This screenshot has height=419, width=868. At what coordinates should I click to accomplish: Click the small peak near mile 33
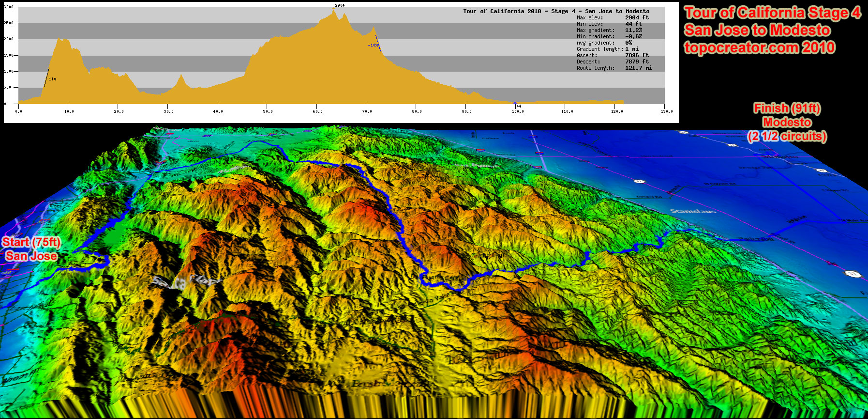click(x=181, y=77)
